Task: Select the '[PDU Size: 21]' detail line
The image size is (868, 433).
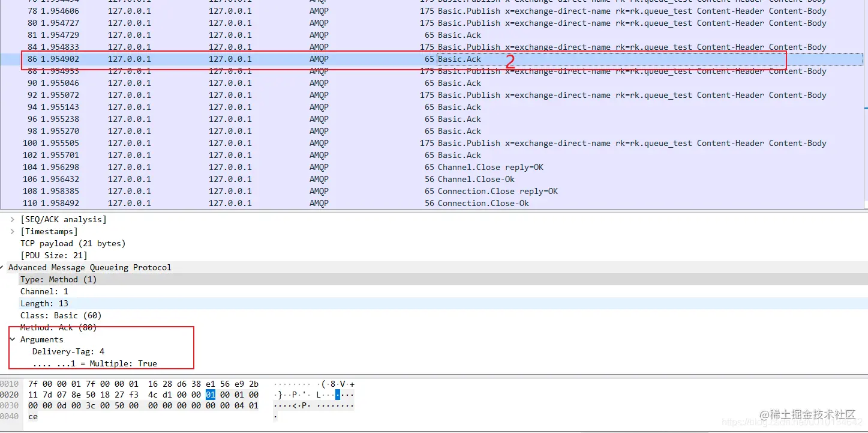Action: click(x=53, y=255)
